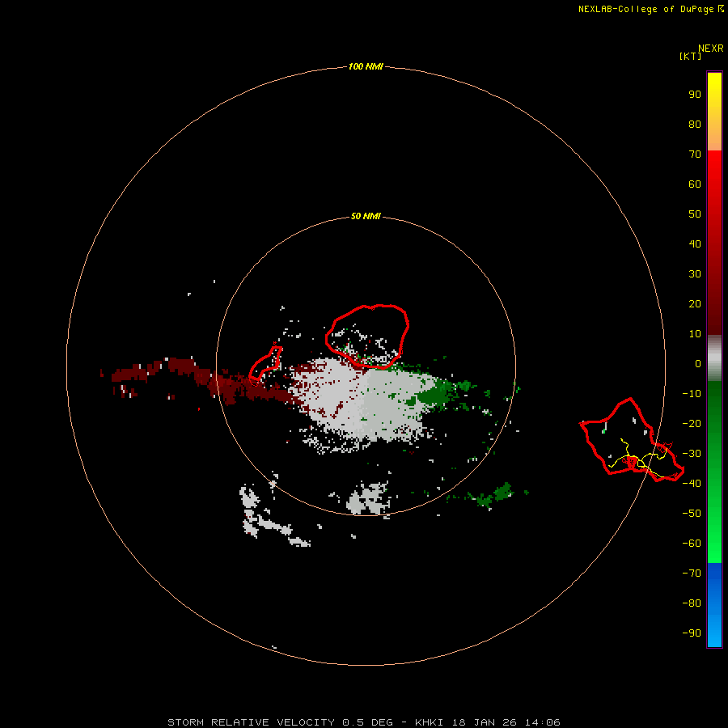This screenshot has height=728, width=728.
Task: Click the red-outlined island at the 100 NMI ring
Action: tap(632, 440)
